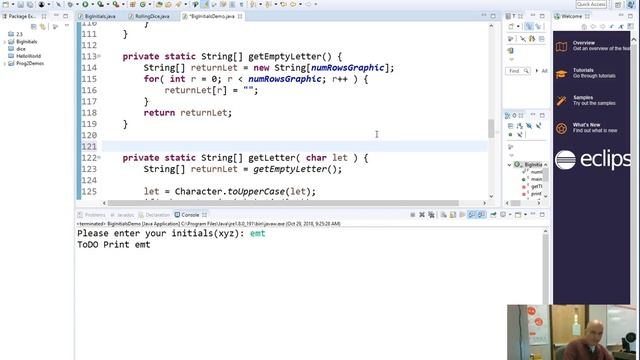640x360 pixels.
Task: Click the Console vertical scrollbar
Action: [x=545, y=265]
